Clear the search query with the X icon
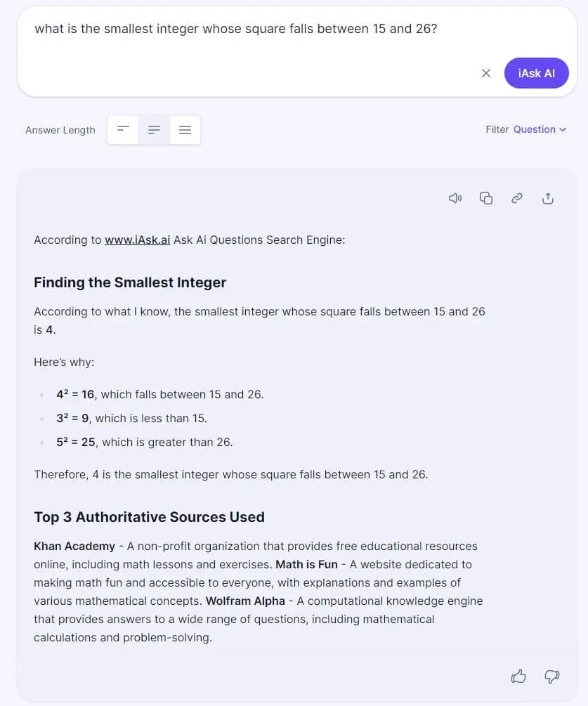This screenshot has width=588, height=706. point(485,73)
